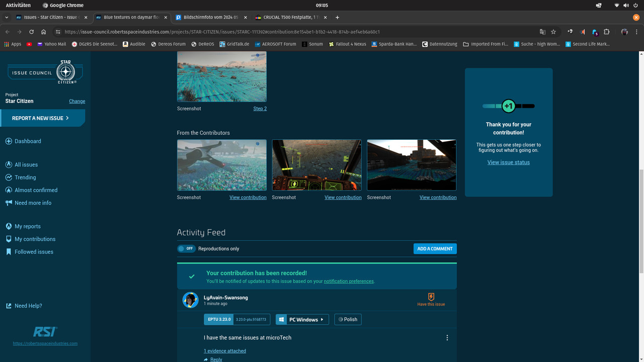Click the Add a Comment button
644x362 pixels.
[x=435, y=248]
